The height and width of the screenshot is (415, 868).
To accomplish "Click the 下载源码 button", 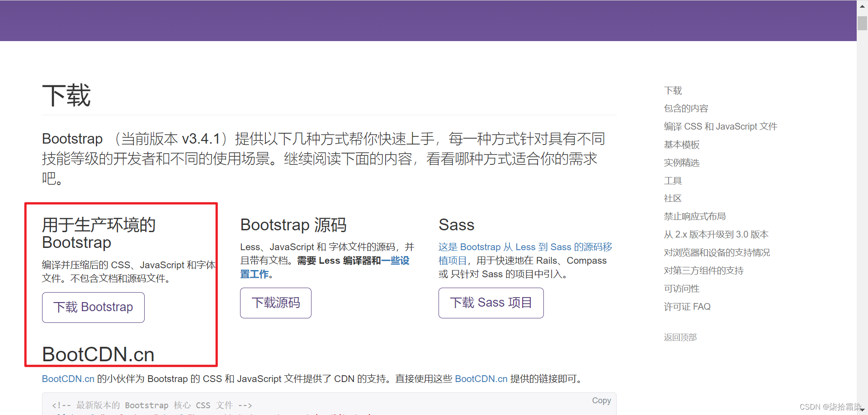I will pyautogui.click(x=276, y=303).
